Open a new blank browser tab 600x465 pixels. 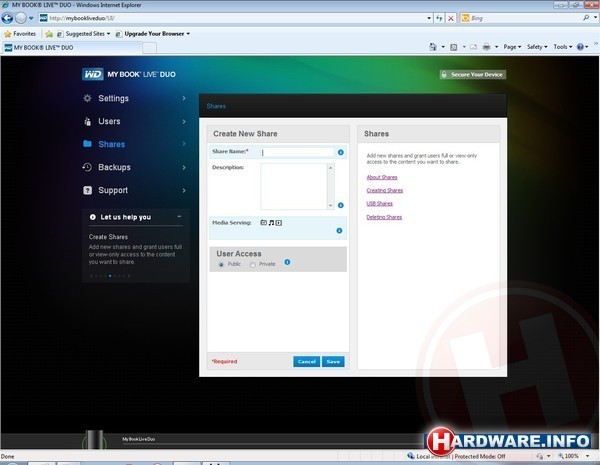(150, 48)
